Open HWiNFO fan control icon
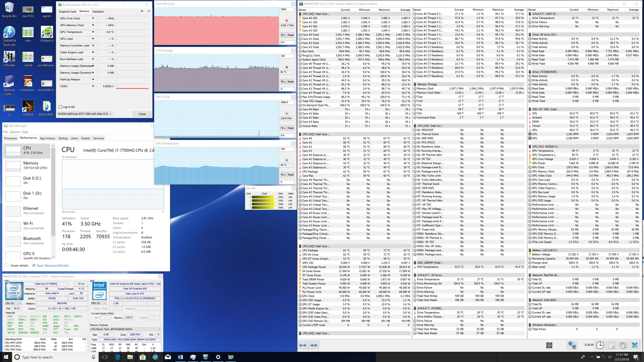The width and height of the screenshot is (644, 362). tap(549, 345)
